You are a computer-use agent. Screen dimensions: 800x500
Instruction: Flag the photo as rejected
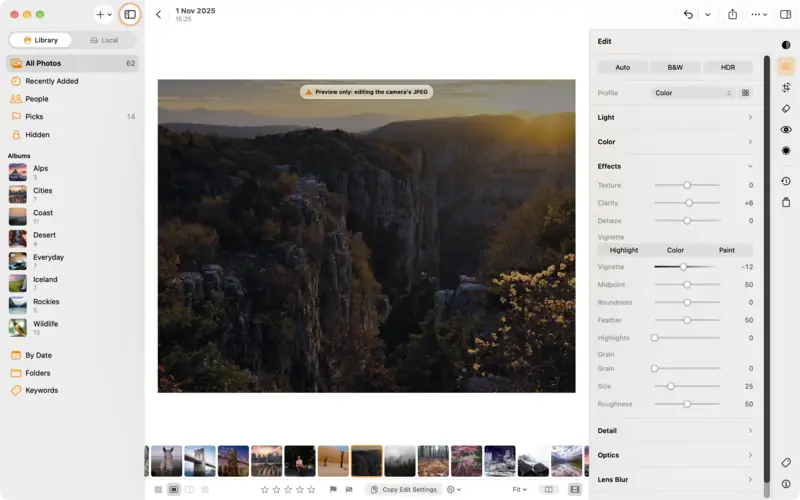(349, 490)
